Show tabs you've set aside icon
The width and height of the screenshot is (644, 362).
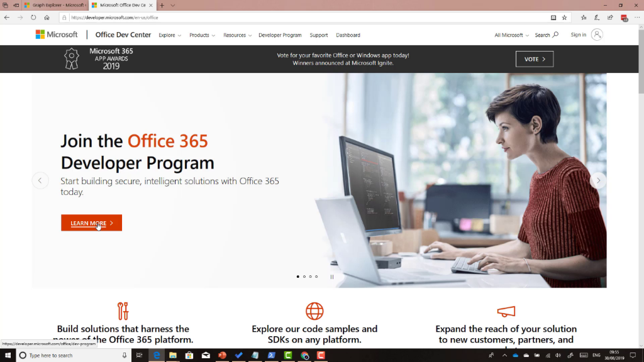pos(5,5)
